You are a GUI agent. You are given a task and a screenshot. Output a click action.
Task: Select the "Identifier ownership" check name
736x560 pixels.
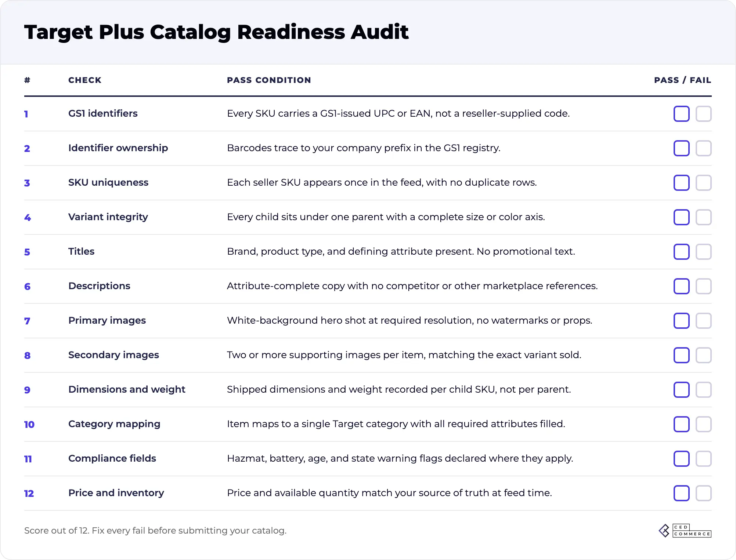click(118, 148)
